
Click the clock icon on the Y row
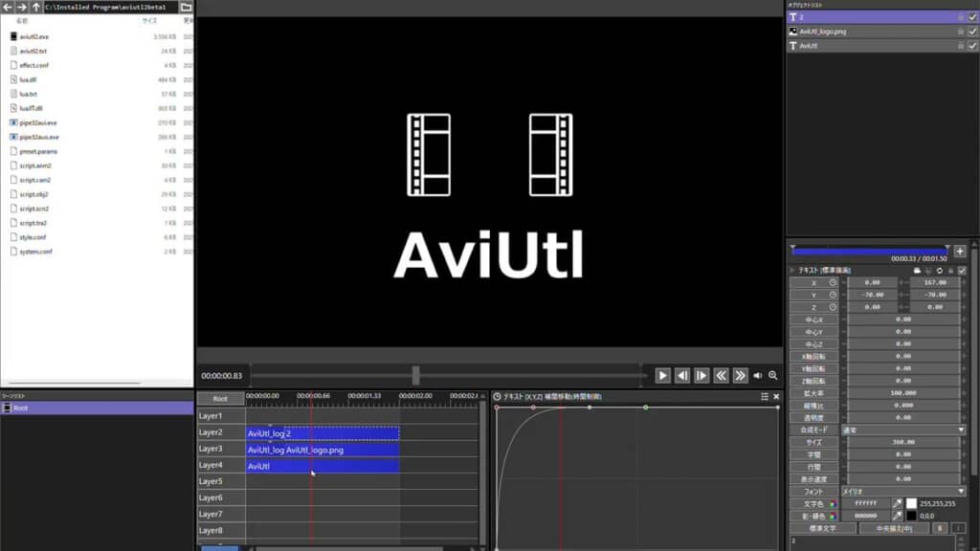(833, 295)
